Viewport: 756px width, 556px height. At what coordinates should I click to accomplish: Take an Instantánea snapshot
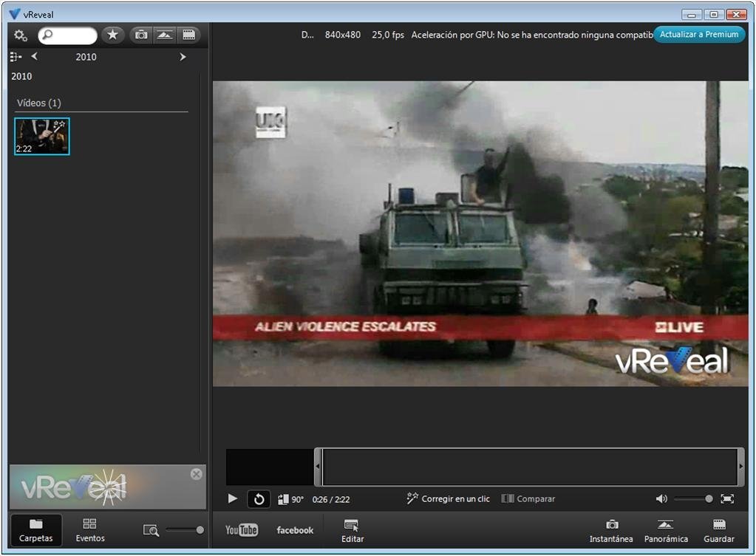tap(611, 532)
